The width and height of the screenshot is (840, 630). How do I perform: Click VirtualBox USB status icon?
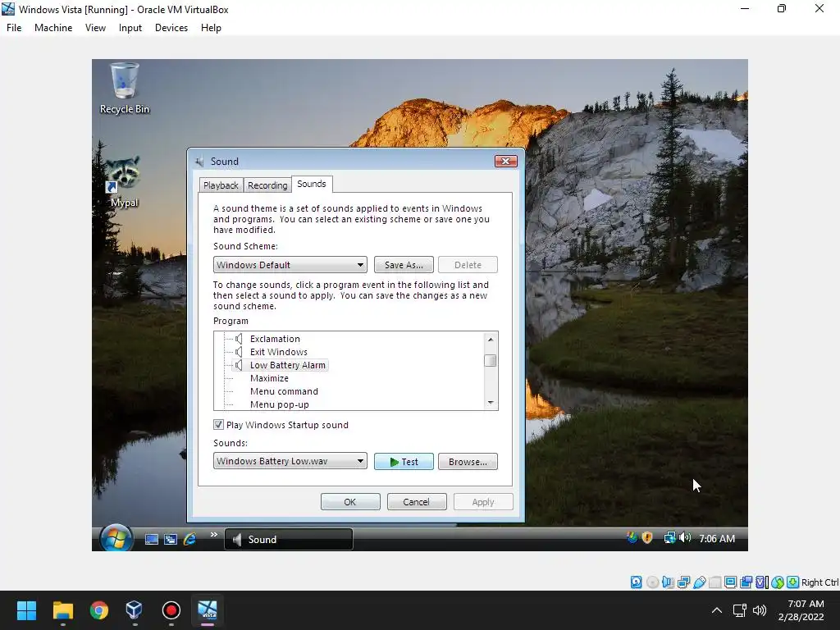point(699,582)
